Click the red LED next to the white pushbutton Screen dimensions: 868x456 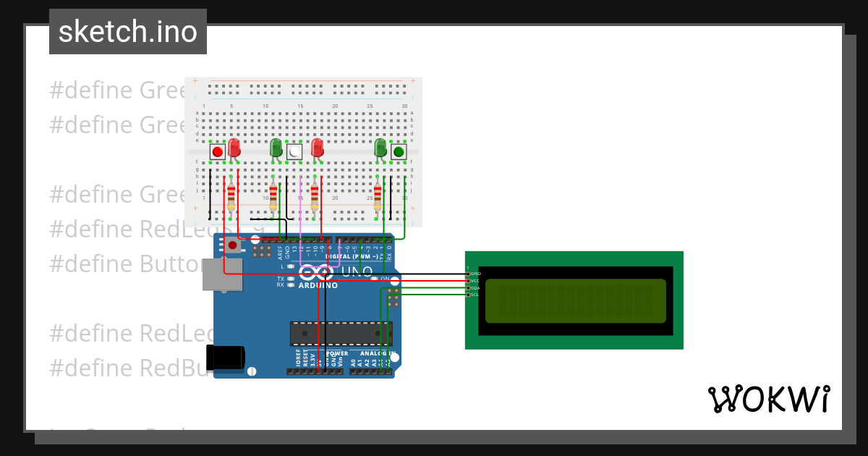pos(317,148)
